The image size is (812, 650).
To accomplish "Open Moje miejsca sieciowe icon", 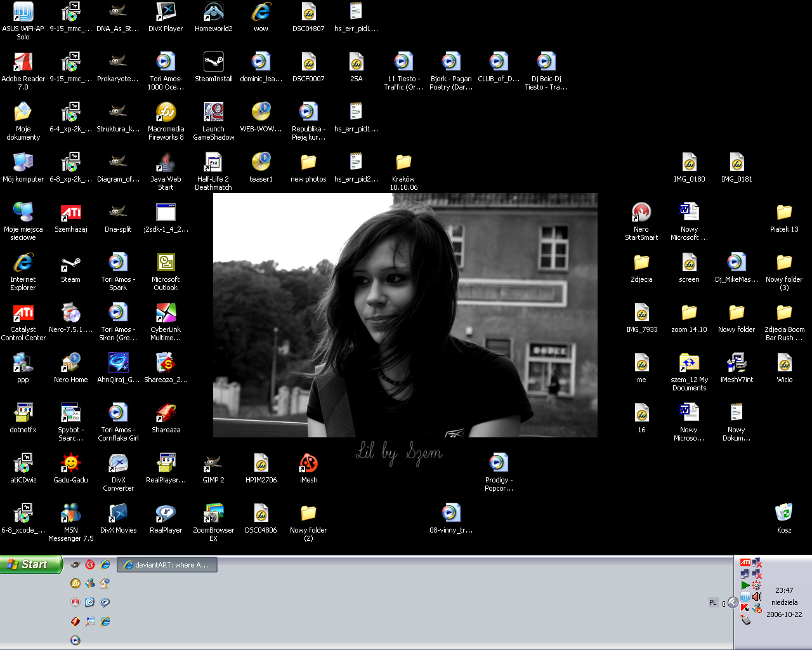I will [23, 221].
